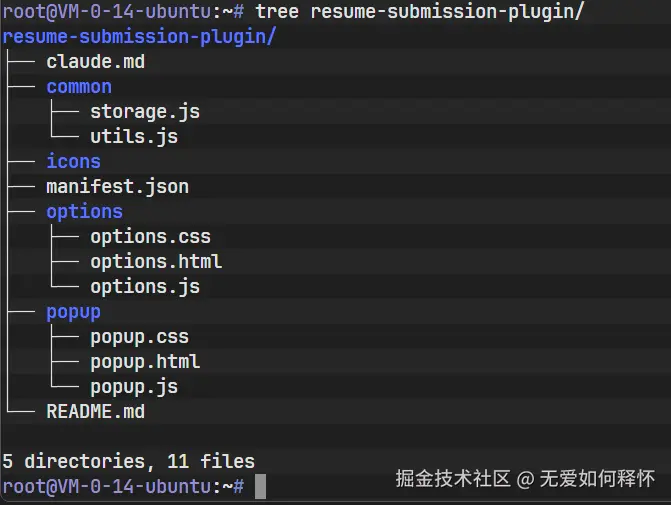This screenshot has width=671, height=505.
Task: Click the popup.js file entry
Action: (x=134, y=387)
